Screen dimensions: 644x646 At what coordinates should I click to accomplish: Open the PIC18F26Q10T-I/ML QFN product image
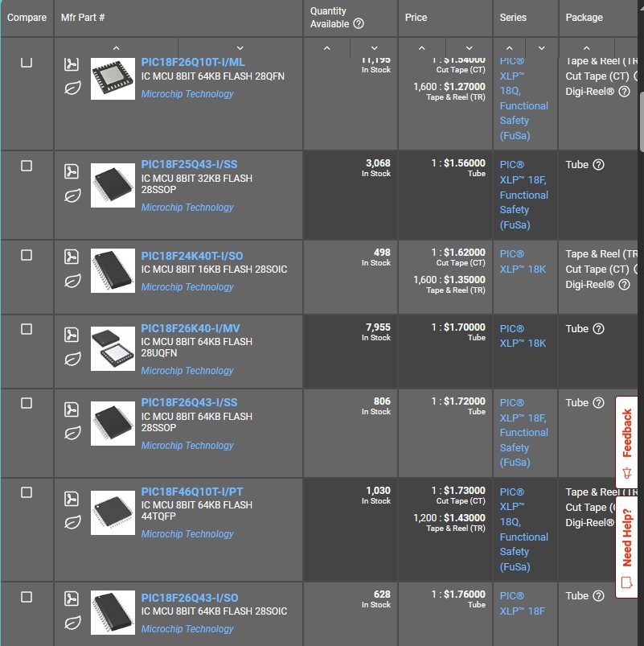pyautogui.click(x=113, y=79)
